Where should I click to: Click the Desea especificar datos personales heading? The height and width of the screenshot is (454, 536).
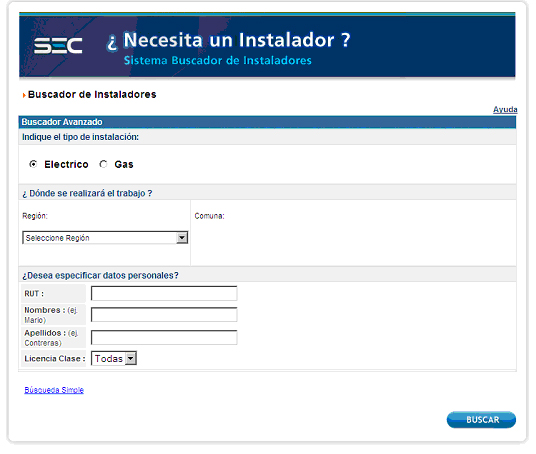point(100,275)
